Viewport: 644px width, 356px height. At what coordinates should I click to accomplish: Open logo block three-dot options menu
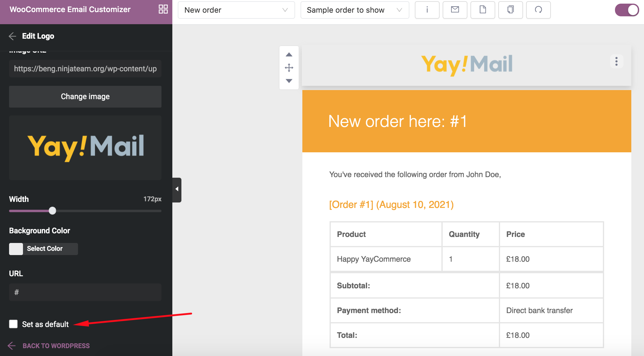616,61
